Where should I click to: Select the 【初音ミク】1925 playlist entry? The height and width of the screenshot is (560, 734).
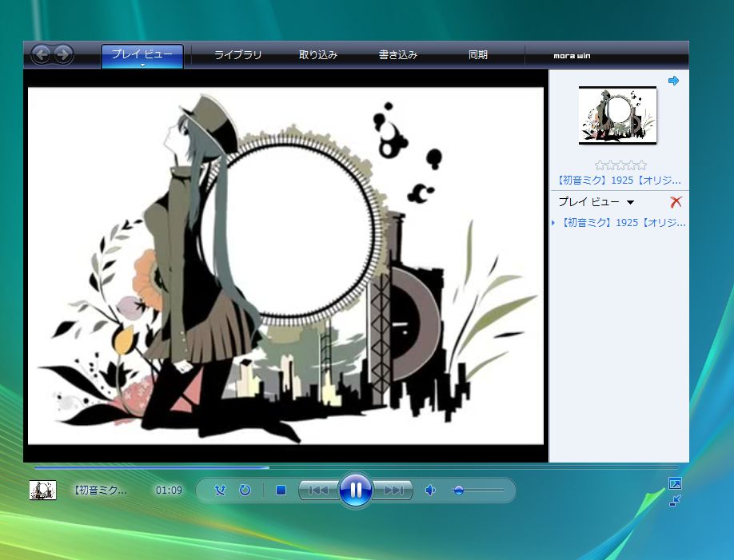tap(623, 223)
